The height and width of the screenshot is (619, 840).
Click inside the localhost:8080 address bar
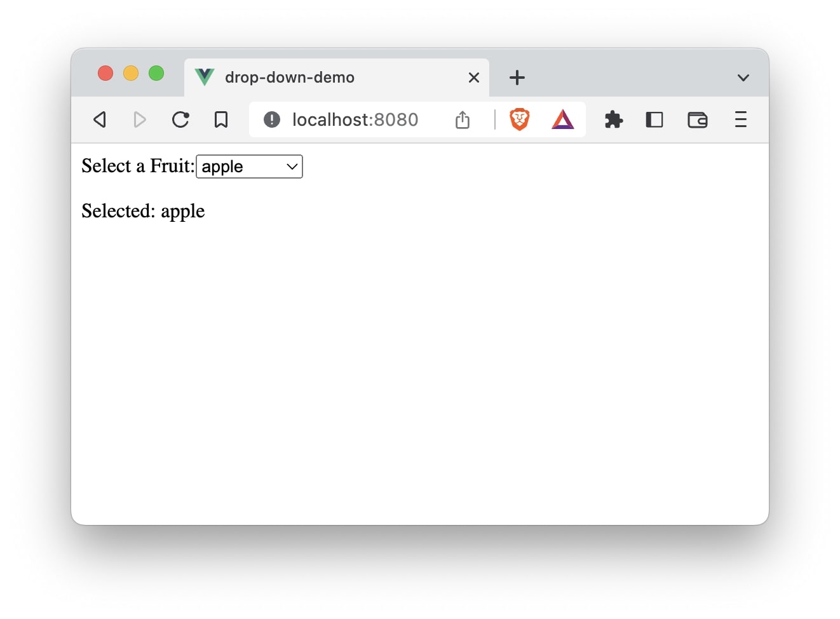[355, 119]
